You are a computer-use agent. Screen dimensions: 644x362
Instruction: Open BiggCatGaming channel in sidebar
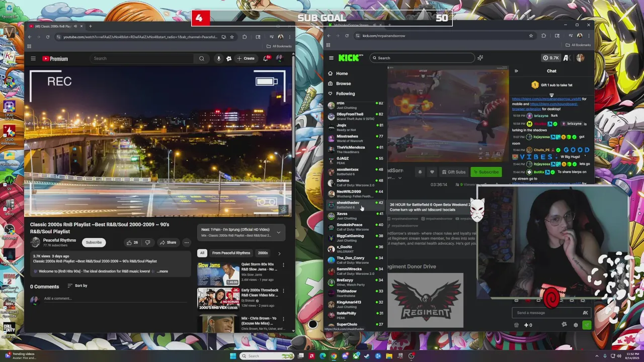[355, 238]
